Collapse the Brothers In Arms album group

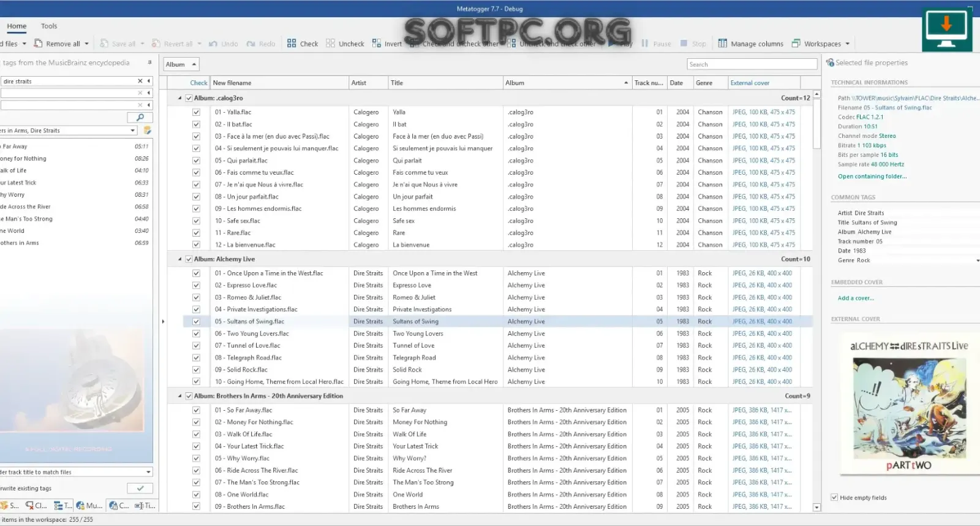179,396
